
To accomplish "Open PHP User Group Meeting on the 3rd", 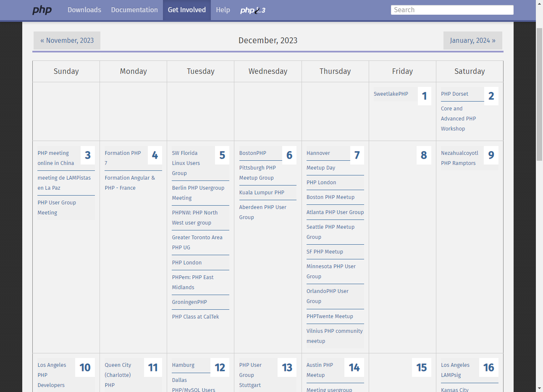I will 57,208.
